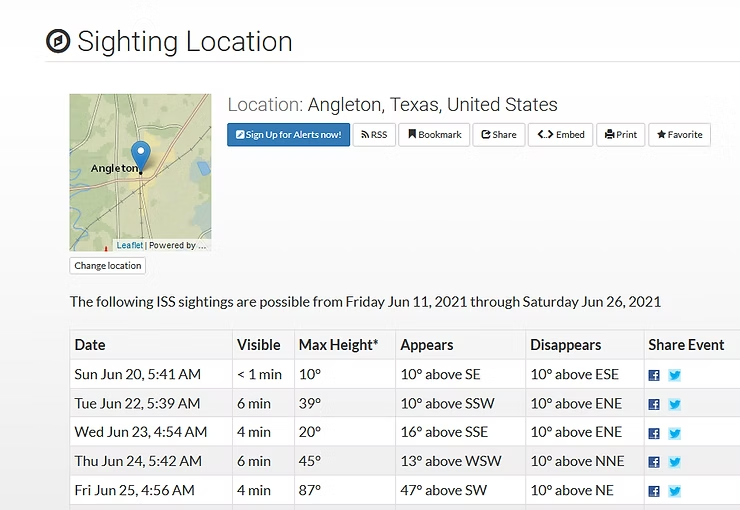Image resolution: width=740 pixels, height=510 pixels.
Task: Share Tue Jun 22 sighting on Twitter
Action: 675,404
